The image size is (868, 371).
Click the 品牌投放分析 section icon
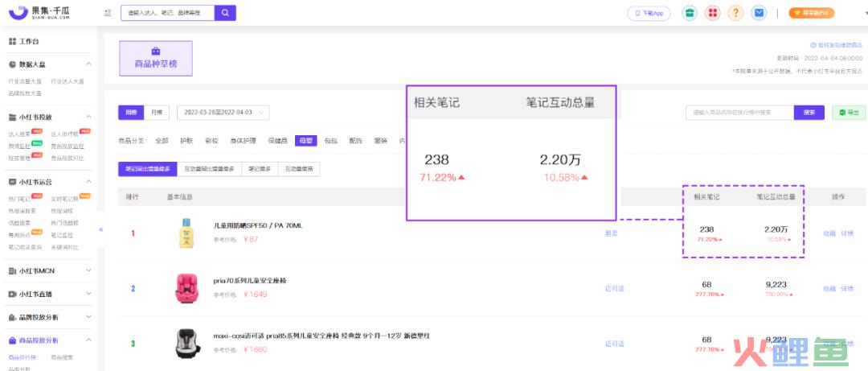point(13,317)
